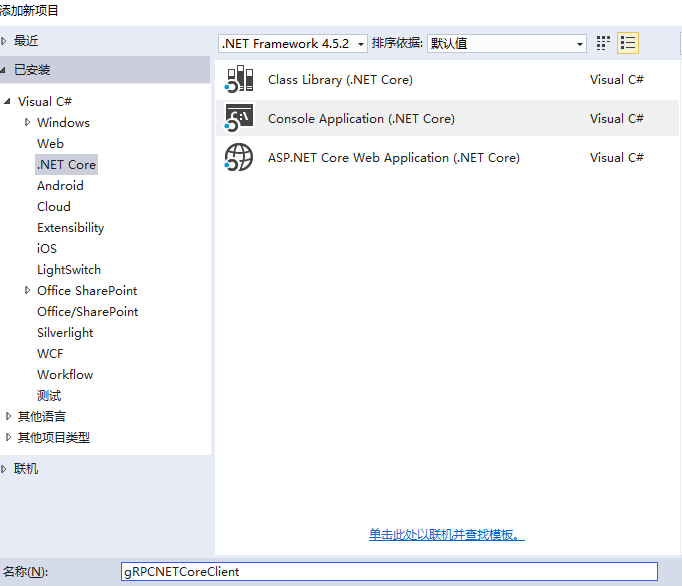Select the Extensibility category
The image size is (682, 586).
pos(70,228)
